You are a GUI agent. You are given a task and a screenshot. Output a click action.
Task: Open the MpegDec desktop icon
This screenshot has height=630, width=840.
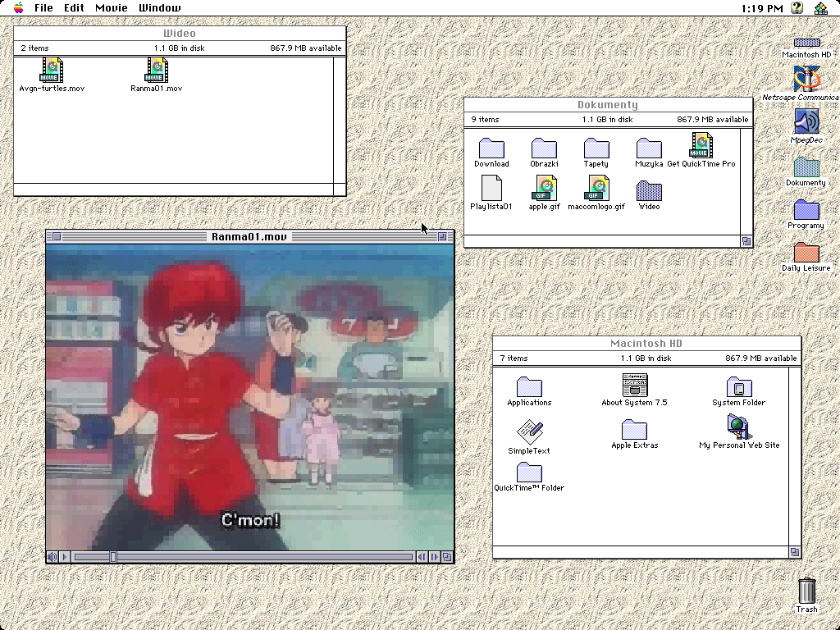pyautogui.click(x=806, y=122)
